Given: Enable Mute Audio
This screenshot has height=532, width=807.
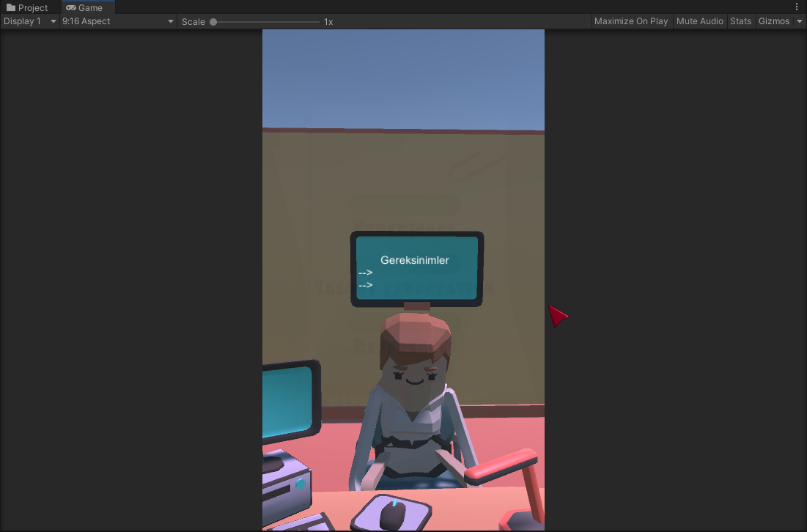Looking at the screenshot, I should click(699, 21).
